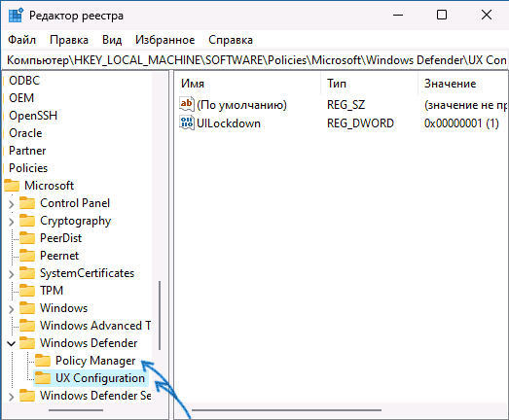Viewport: 509px width, 420px height.
Task: Click the Windows Advanced T folder icon
Action: [27, 326]
